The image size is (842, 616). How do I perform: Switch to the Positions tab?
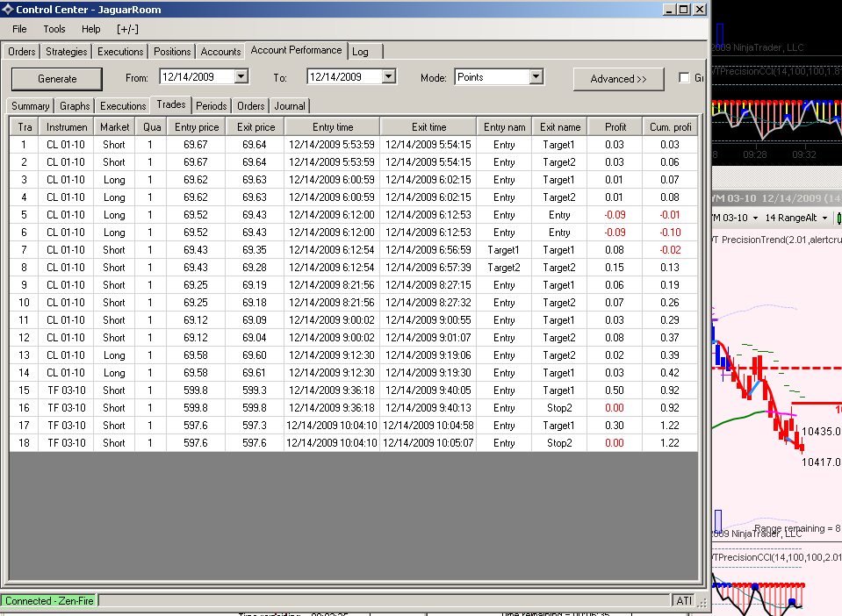coord(172,52)
